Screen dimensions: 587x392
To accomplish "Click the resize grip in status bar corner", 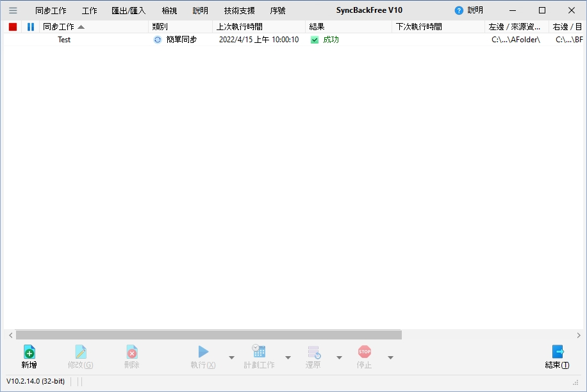I will click(575, 382).
